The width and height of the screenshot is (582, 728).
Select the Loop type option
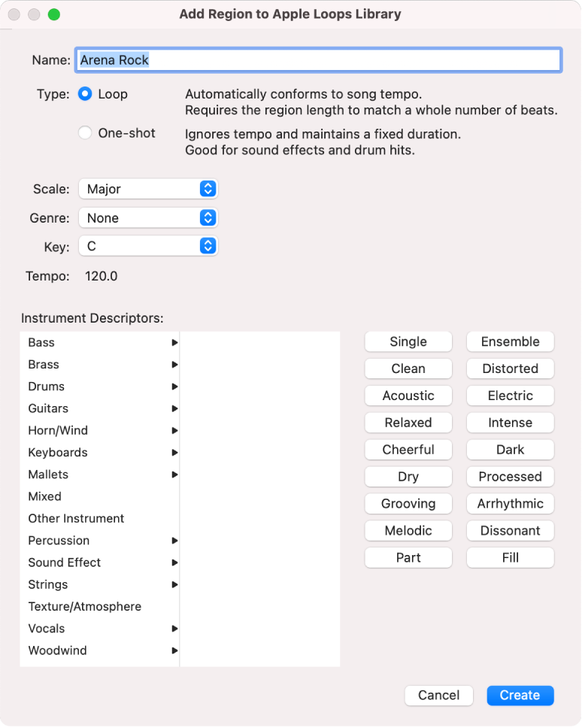click(x=85, y=94)
